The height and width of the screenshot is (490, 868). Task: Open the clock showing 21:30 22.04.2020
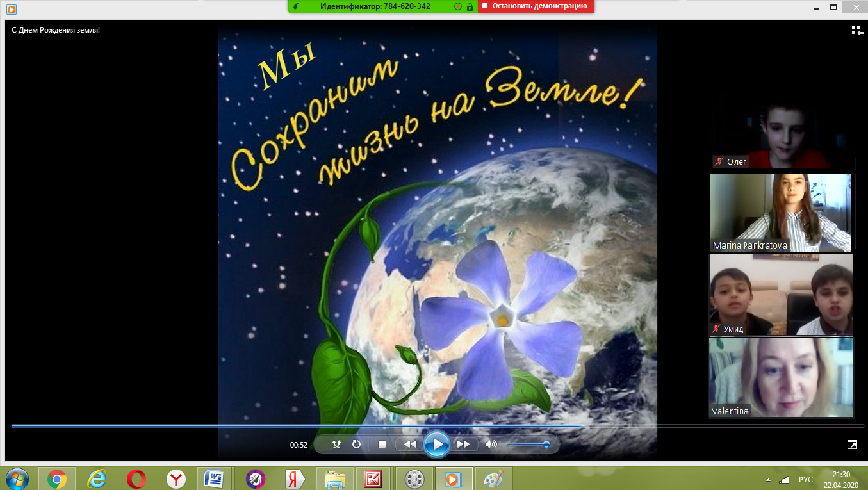coord(841,478)
